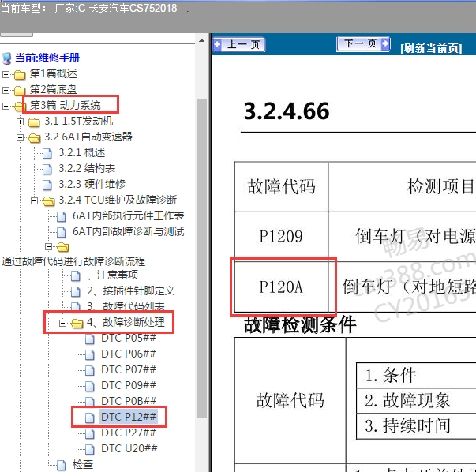Collapse the 3.2.4 TCU维护及故障诊断 node
The width and height of the screenshot is (476, 472).
[x=34, y=200]
